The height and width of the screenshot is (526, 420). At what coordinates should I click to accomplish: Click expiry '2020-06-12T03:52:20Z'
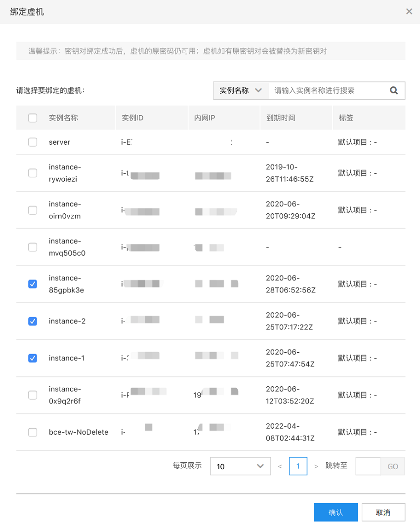pyautogui.click(x=290, y=395)
